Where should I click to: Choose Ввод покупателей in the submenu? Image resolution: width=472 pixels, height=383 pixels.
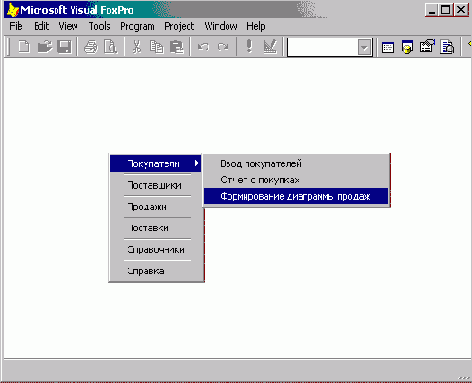(x=296, y=163)
